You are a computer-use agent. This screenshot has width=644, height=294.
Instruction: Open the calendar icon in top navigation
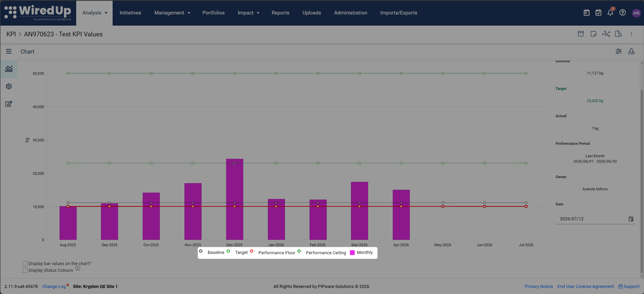click(x=587, y=13)
